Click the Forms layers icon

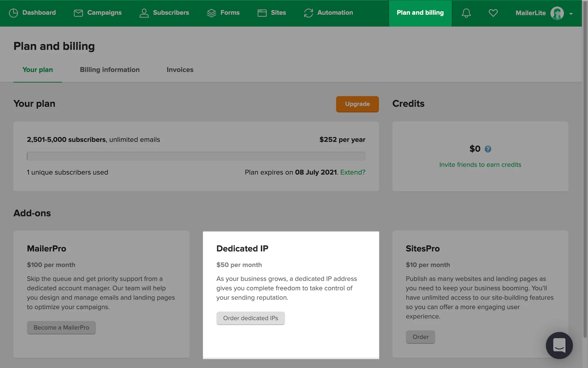click(x=211, y=13)
